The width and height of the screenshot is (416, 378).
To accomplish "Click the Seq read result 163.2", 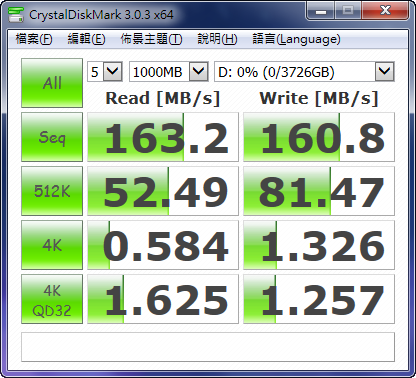I will click(163, 137).
